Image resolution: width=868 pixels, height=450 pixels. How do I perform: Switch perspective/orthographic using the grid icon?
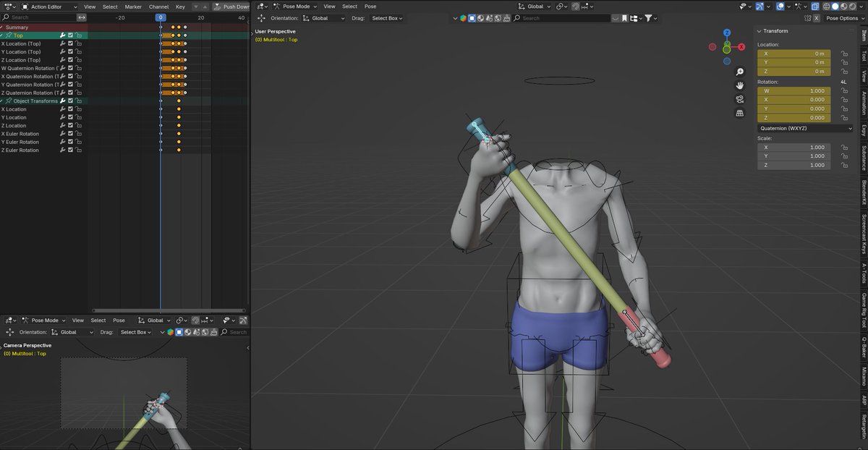740,113
